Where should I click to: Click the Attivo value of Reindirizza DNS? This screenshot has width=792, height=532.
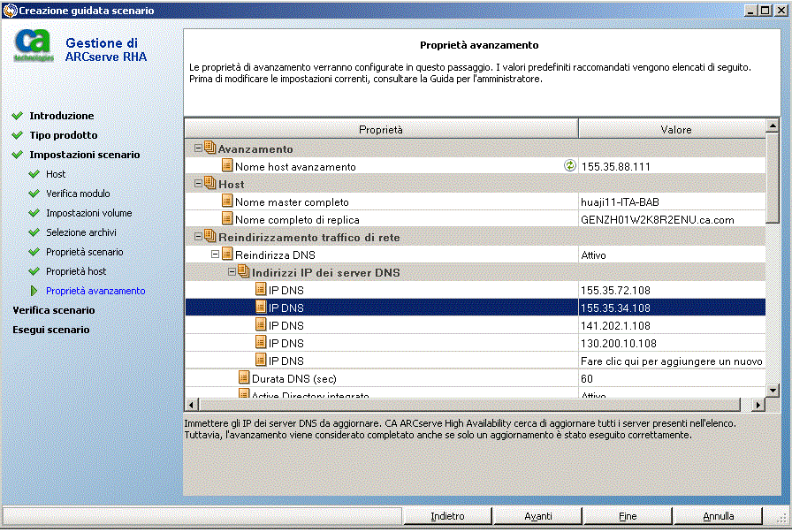coord(593,255)
